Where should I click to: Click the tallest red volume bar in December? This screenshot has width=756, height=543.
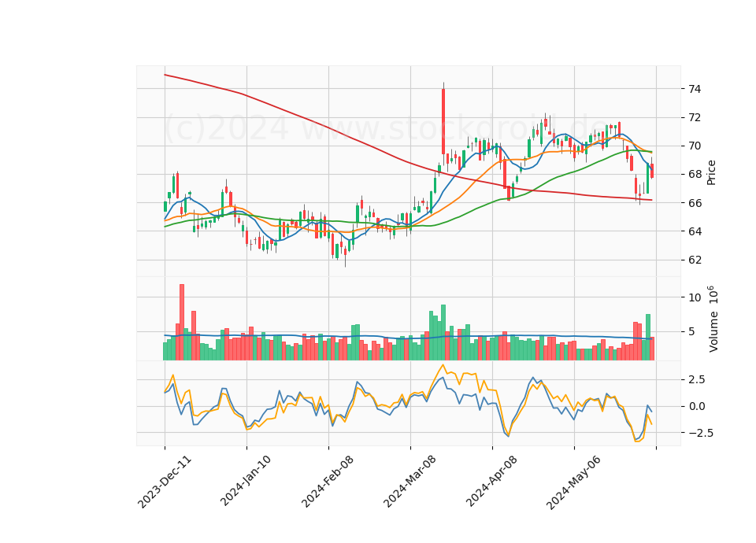[182, 323]
